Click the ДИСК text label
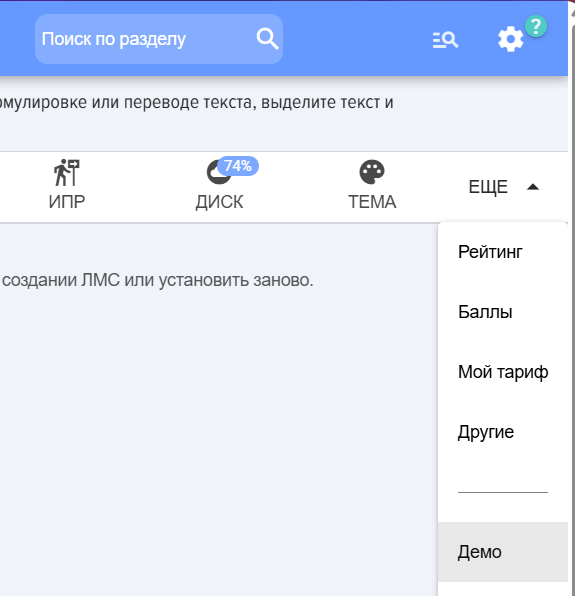 [x=219, y=202]
